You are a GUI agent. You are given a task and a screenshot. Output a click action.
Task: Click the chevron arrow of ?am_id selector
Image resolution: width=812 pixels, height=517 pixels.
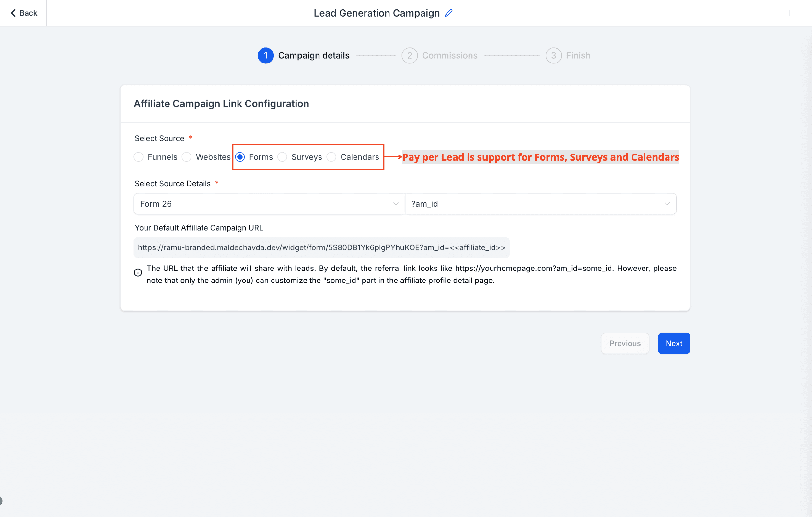click(x=667, y=204)
